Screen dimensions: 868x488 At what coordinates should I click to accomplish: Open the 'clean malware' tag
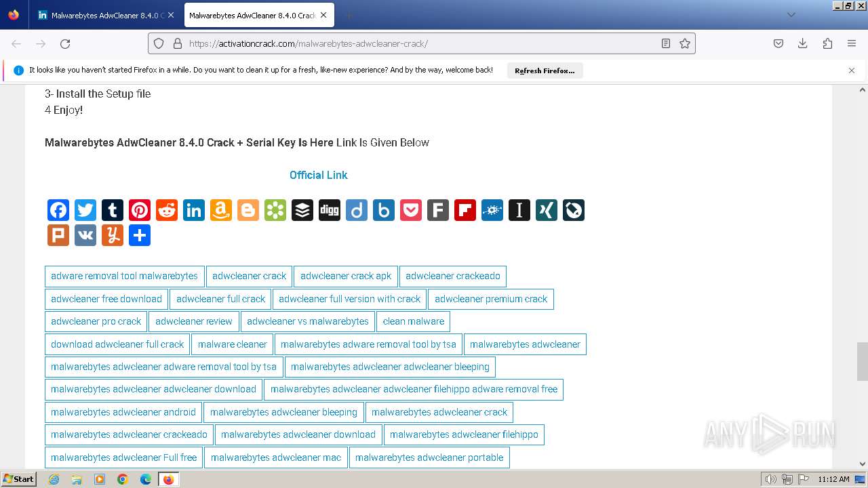click(414, 321)
